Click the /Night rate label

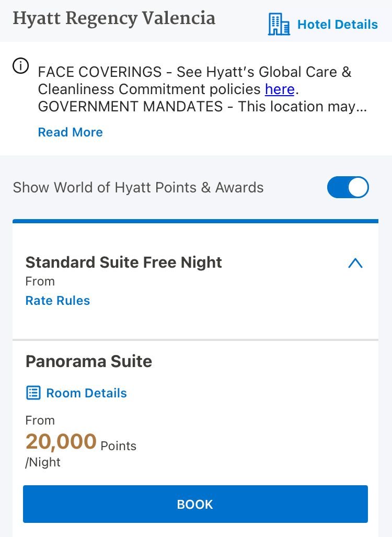pos(43,462)
